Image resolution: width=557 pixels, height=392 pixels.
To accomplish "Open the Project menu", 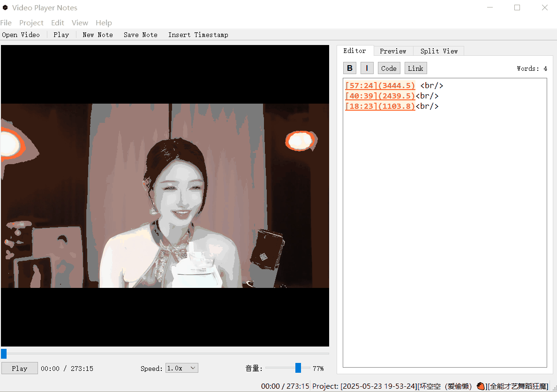I will tap(31, 23).
